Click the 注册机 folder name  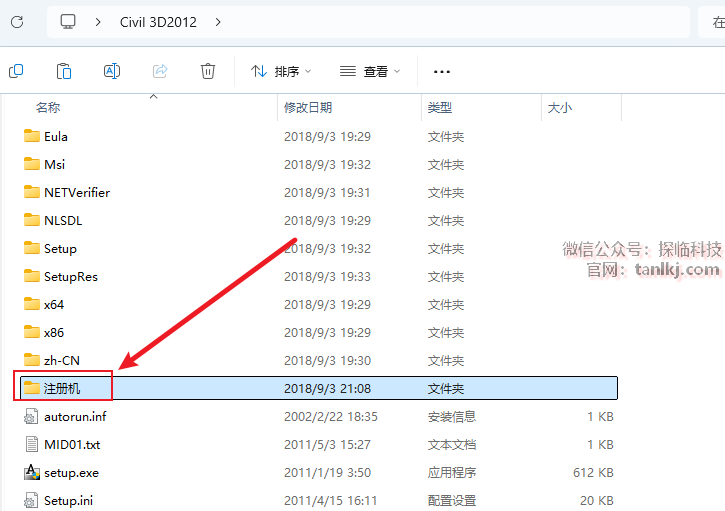tap(62, 388)
